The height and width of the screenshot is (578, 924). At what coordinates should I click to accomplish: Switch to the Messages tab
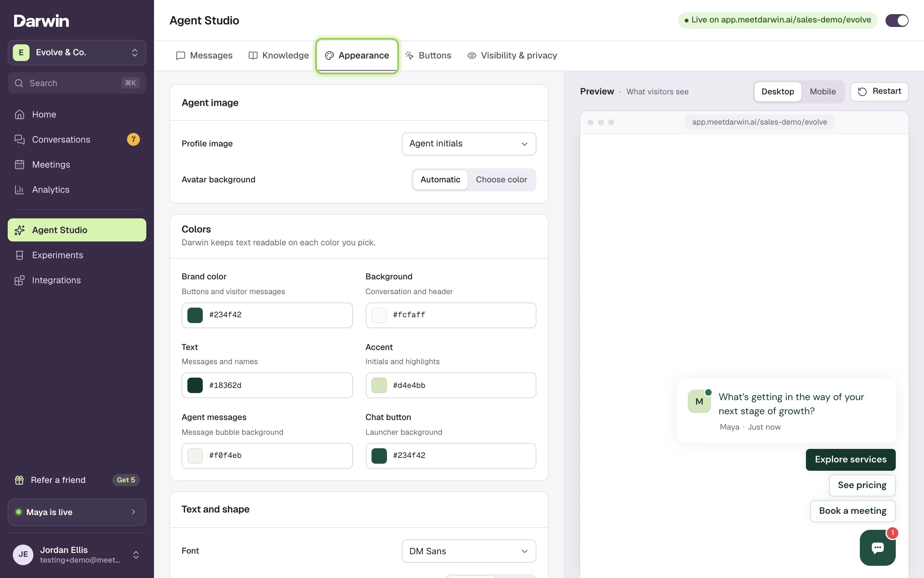tap(204, 56)
